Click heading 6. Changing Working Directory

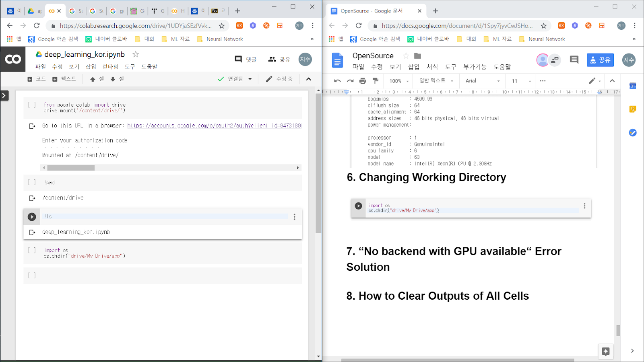(426, 177)
